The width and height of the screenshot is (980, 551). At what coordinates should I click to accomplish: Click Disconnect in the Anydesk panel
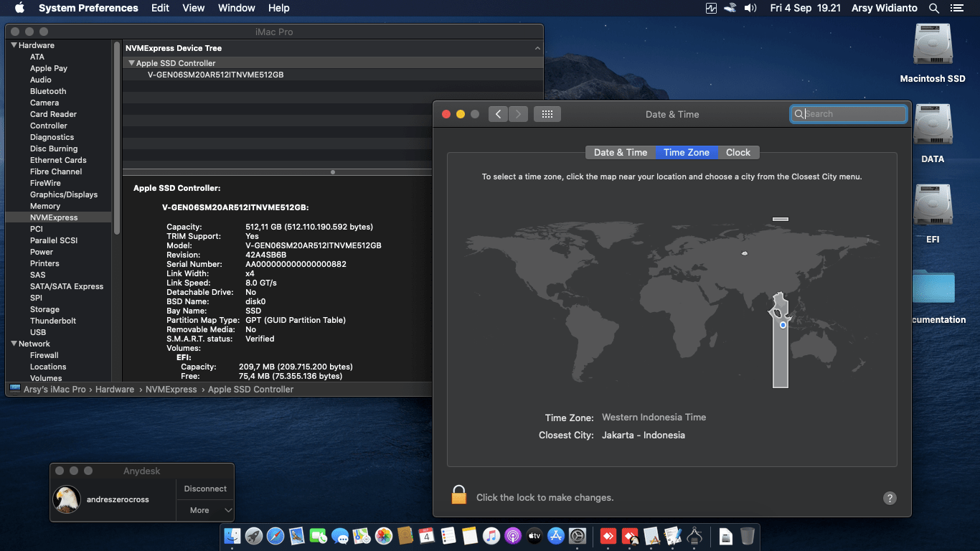(205, 489)
